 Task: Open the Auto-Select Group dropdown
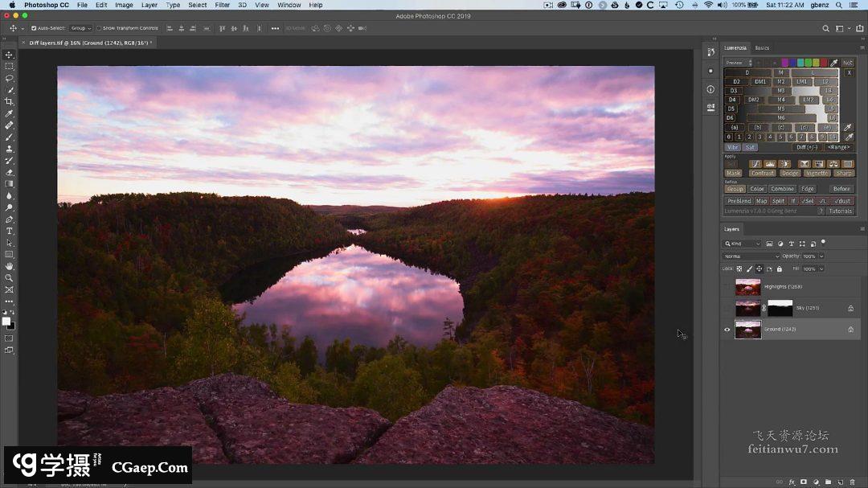pyautogui.click(x=80, y=28)
